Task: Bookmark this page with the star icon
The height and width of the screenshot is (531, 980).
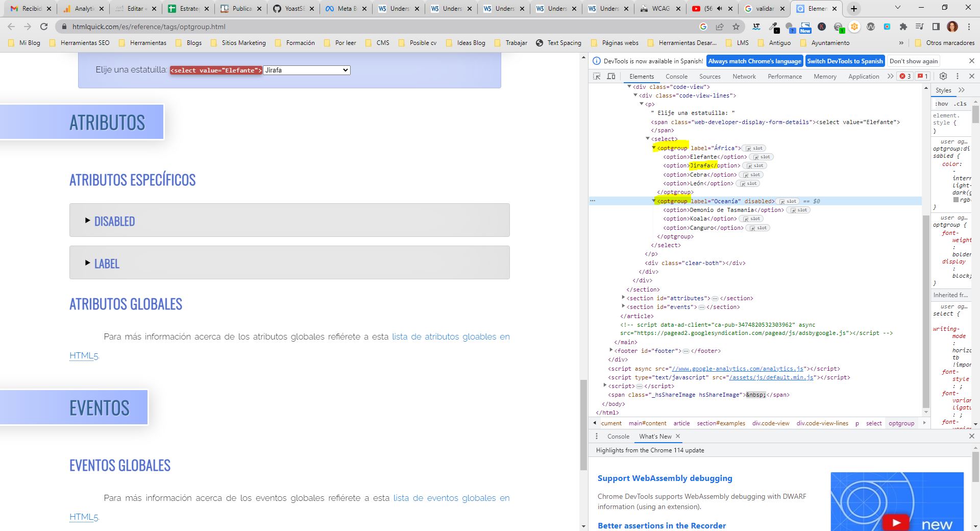Action: click(x=736, y=27)
